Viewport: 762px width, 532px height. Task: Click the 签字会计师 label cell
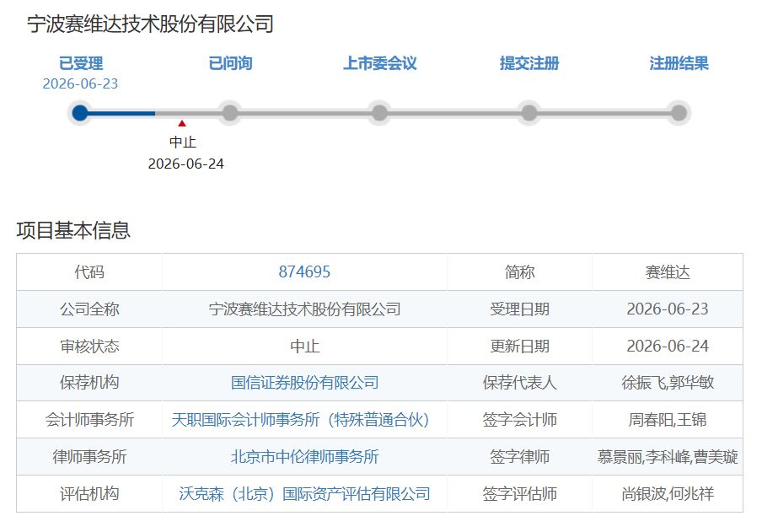[x=519, y=420]
